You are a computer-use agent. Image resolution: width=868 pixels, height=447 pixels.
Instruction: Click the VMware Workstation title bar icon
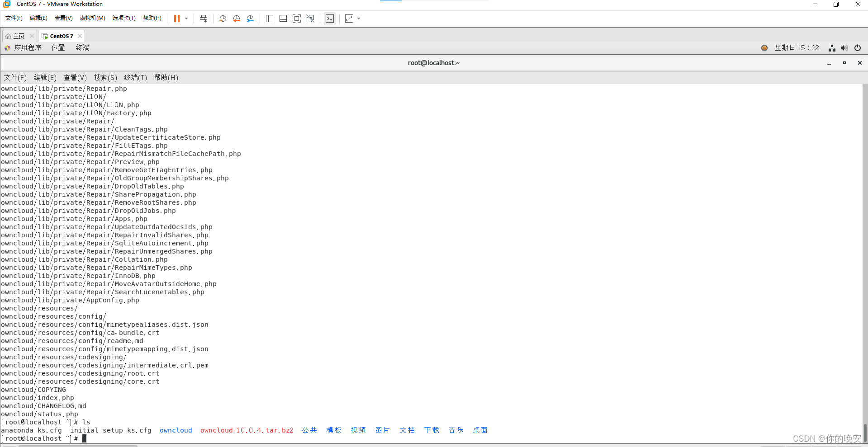coord(7,4)
